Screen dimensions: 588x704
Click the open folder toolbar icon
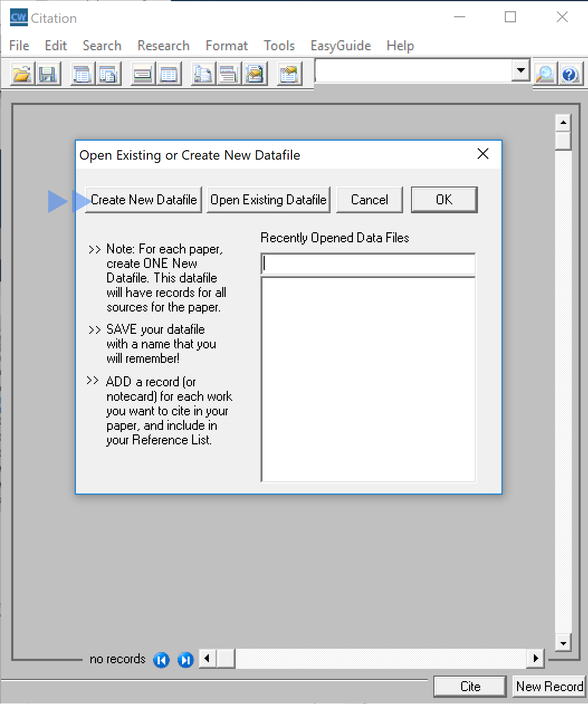[x=22, y=74]
